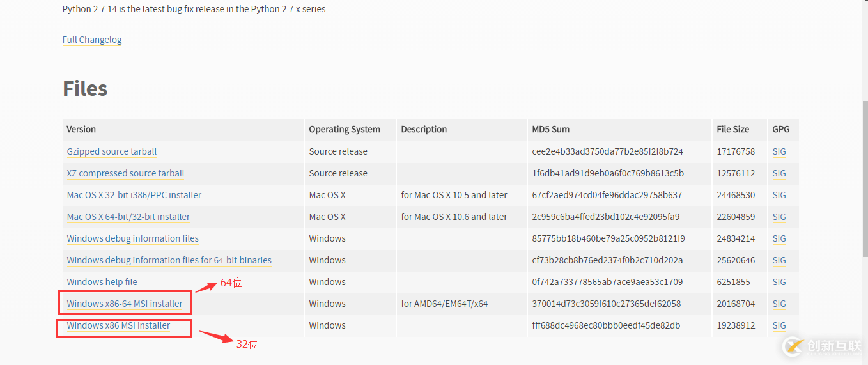Viewport: 868px width, 365px height.
Task: Click 'for Mac OS X 10.6 and later' description
Action: tap(454, 217)
